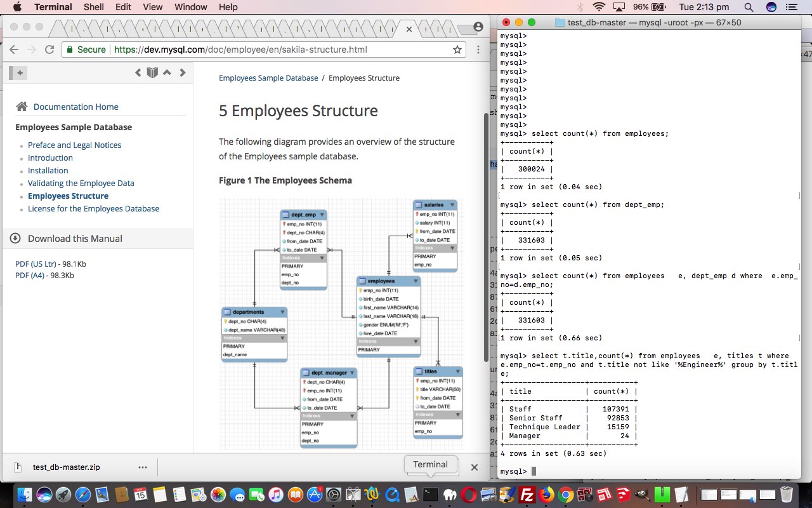
Task: Go up one level in the manual
Action: [167, 72]
